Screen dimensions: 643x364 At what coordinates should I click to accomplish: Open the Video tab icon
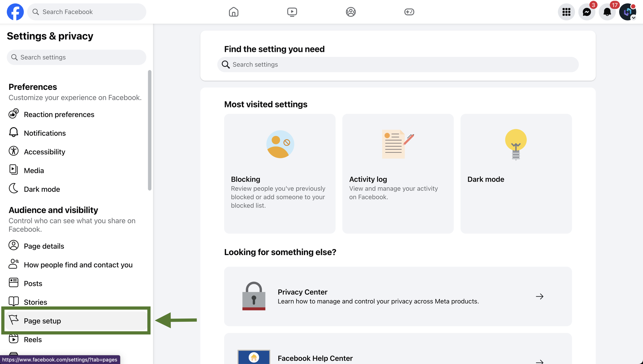(x=292, y=12)
